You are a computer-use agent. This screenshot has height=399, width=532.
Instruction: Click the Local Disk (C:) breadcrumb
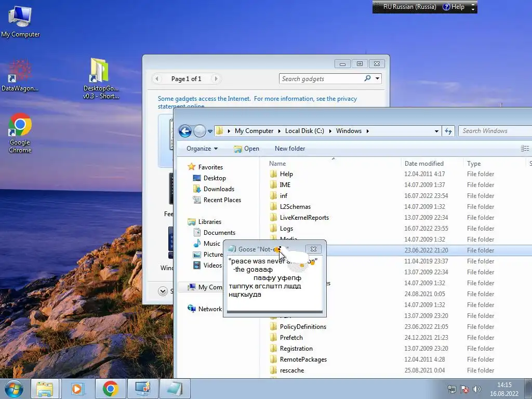click(x=304, y=131)
